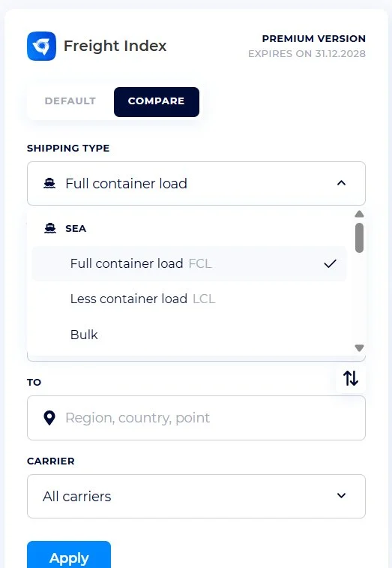This screenshot has width=392, height=568.
Task: Choose Full container load FCL option
Action: (189, 263)
